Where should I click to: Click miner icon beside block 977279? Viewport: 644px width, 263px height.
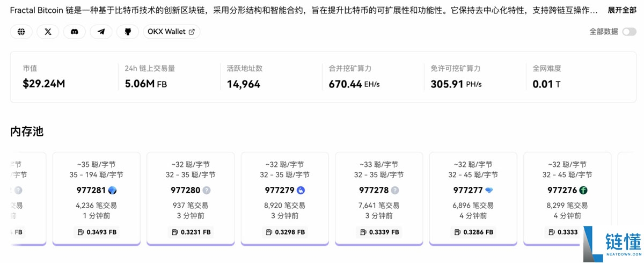pos(301,190)
